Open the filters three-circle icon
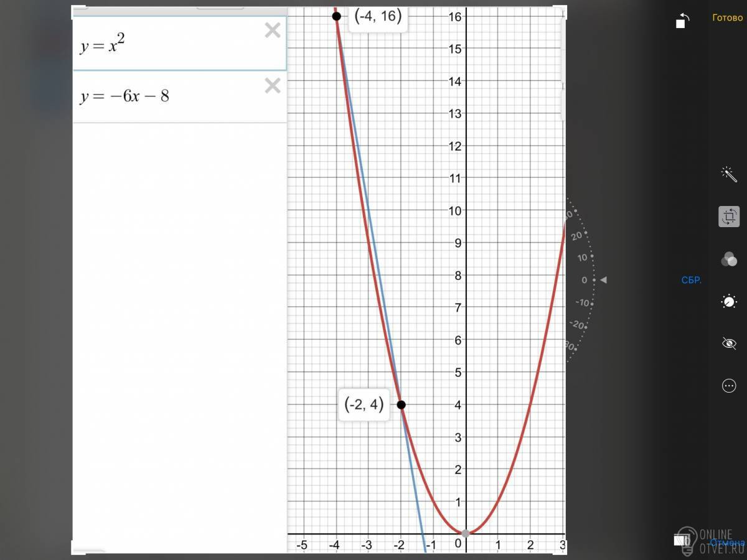 (x=729, y=259)
